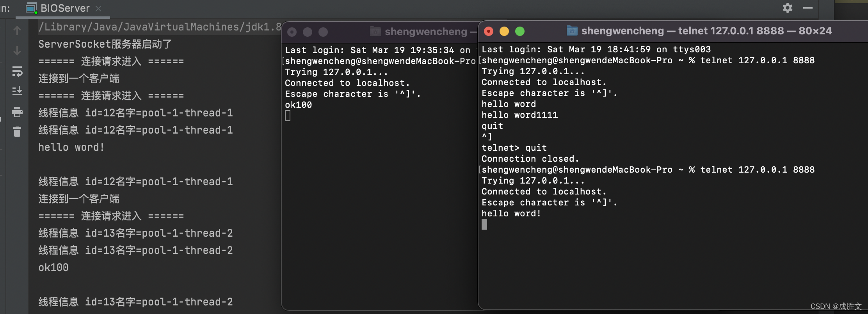Viewport: 868px width, 314px height.
Task: Toggle soft-wrap in the console
Action: pyautogui.click(x=17, y=71)
